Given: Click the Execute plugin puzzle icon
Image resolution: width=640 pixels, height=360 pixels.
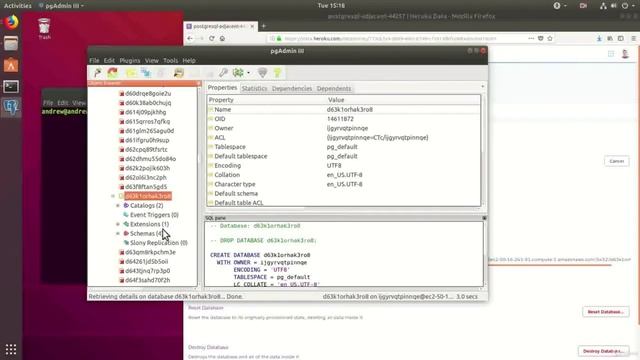Looking at the screenshot, I should coord(238,73).
